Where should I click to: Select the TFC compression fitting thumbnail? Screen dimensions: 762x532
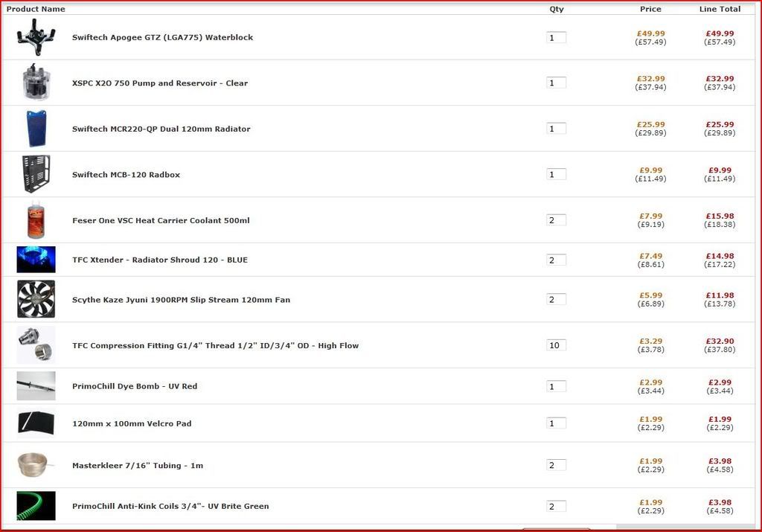(36, 345)
